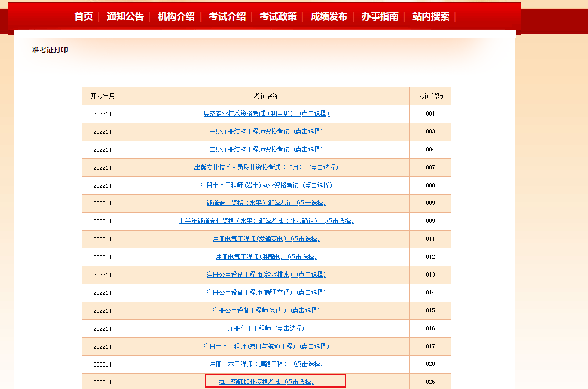Viewport: 588px width, 389px height.
Task: Open the 考试政策 navigation item
Action: point(278,16)
